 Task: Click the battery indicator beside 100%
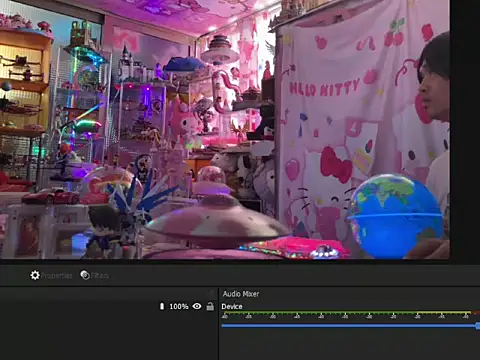tap(162, 306)
